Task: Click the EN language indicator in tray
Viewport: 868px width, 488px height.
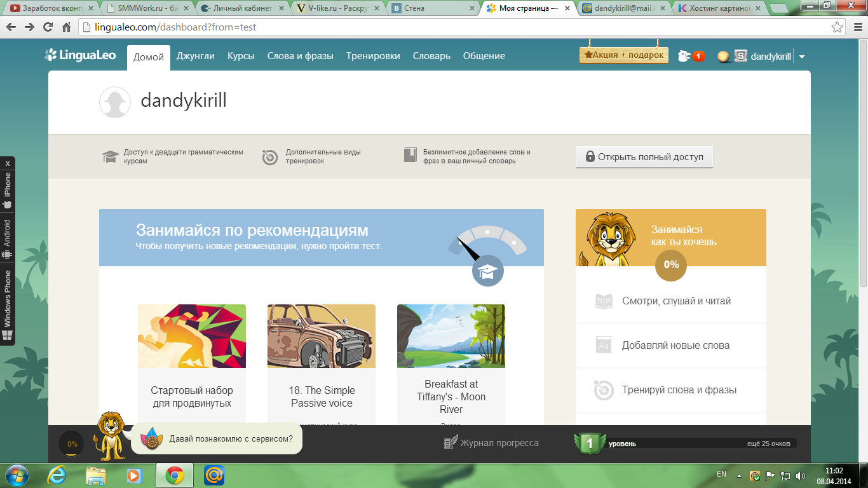Action: (721, 474)
